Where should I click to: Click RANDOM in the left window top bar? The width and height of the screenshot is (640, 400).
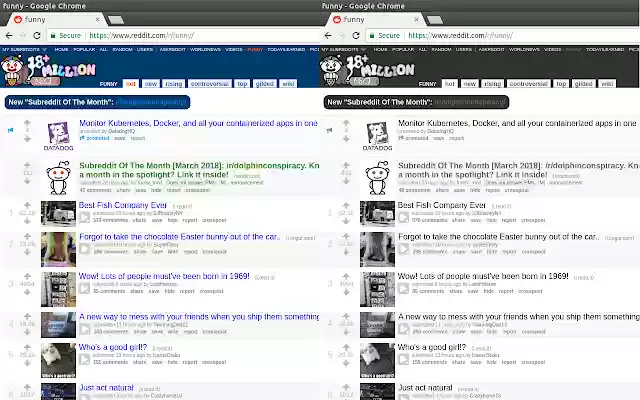(122, 49)
